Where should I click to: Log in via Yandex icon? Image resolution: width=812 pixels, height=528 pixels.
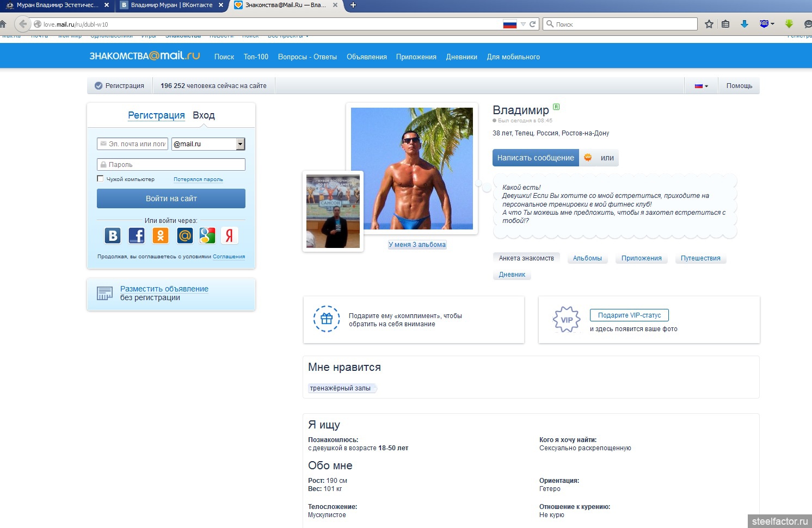coord(230,235)
